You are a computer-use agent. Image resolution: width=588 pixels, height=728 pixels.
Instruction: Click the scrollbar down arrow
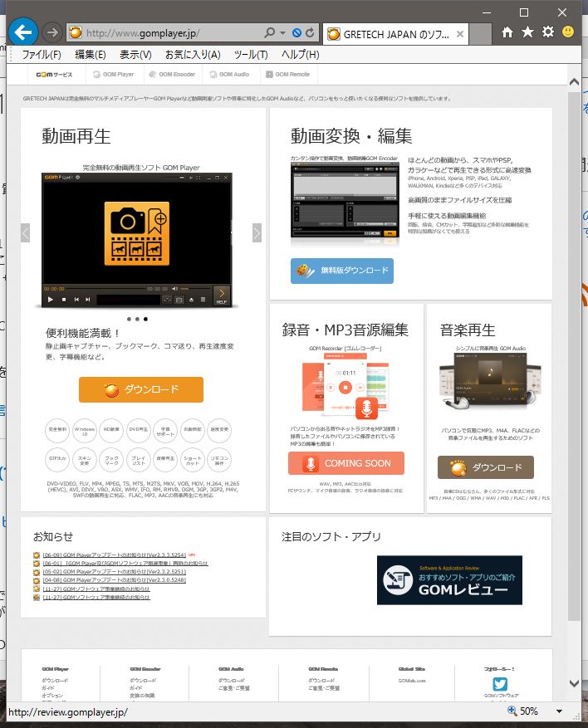[x=574, y=683]
